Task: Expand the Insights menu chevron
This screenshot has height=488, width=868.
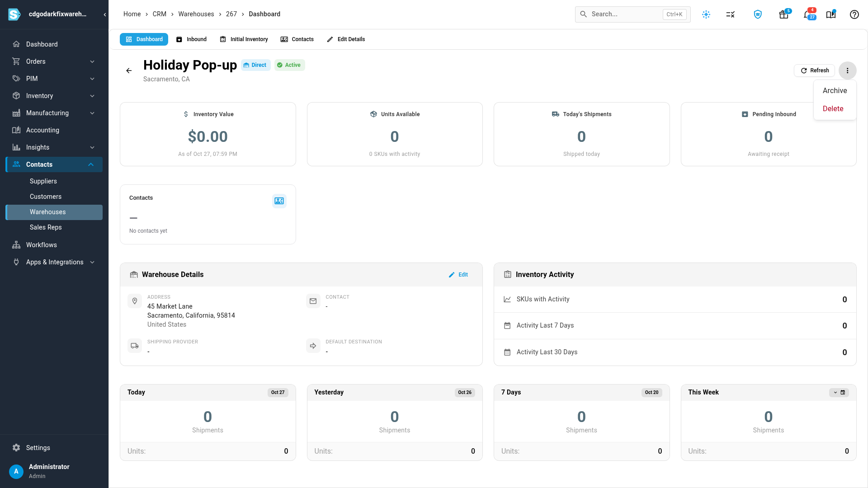Action: coord(92,147)
